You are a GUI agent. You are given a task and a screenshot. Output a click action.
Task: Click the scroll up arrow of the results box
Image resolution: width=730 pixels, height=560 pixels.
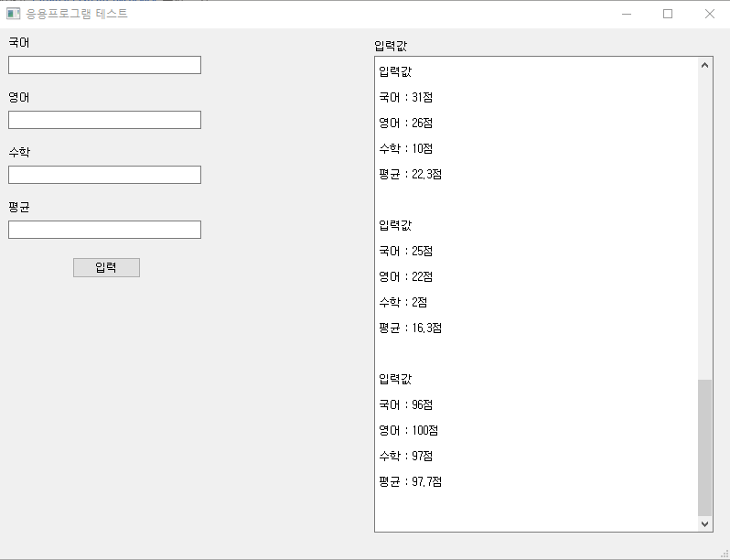705,66
